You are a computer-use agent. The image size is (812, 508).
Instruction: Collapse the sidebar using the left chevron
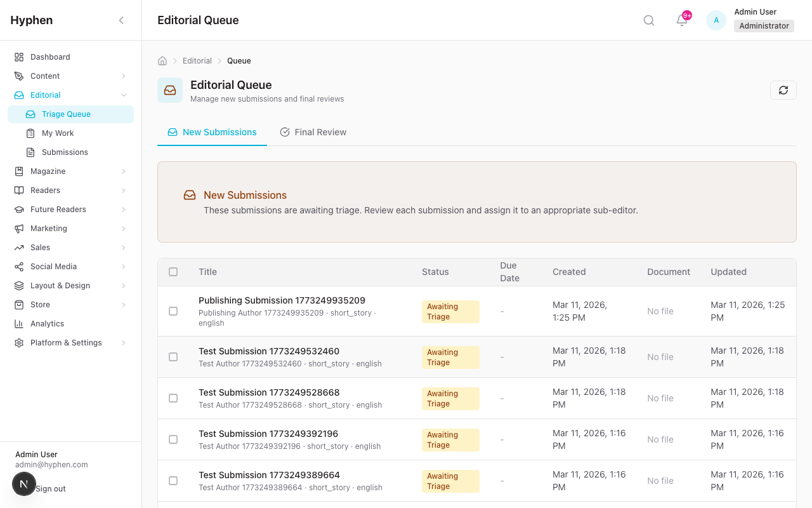pyautogui.click(x=121, y=20)
